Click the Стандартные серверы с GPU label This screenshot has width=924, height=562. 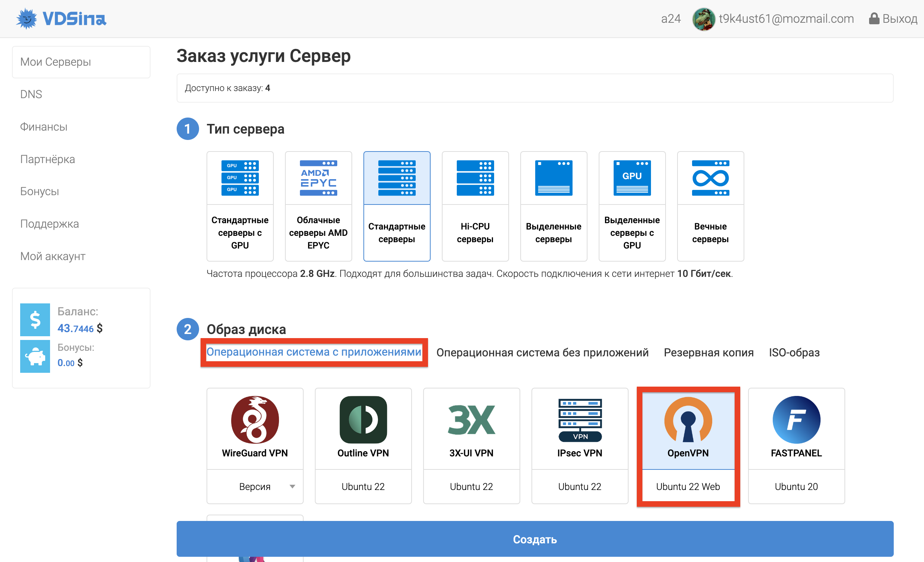pos(240,232)
